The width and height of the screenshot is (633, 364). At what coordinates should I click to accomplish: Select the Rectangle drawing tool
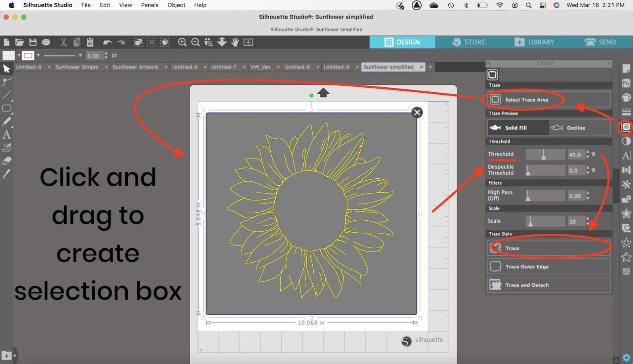click(x=7, y=108)
